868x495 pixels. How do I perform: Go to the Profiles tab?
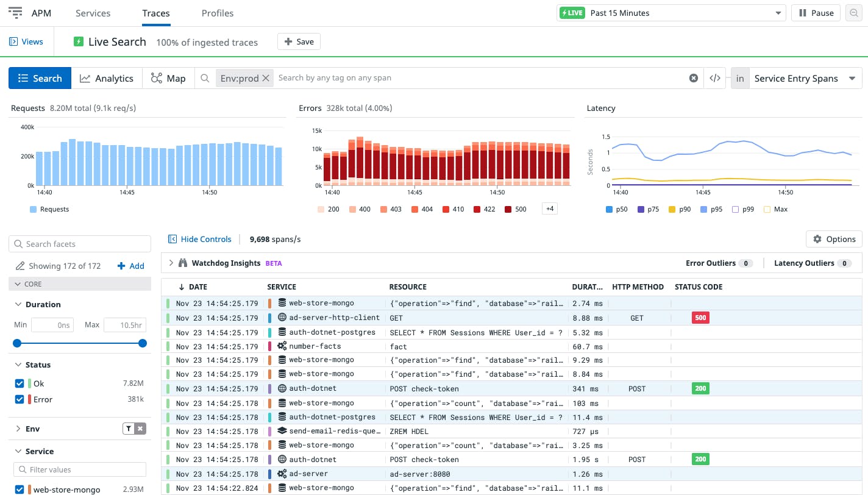[217, 13]
